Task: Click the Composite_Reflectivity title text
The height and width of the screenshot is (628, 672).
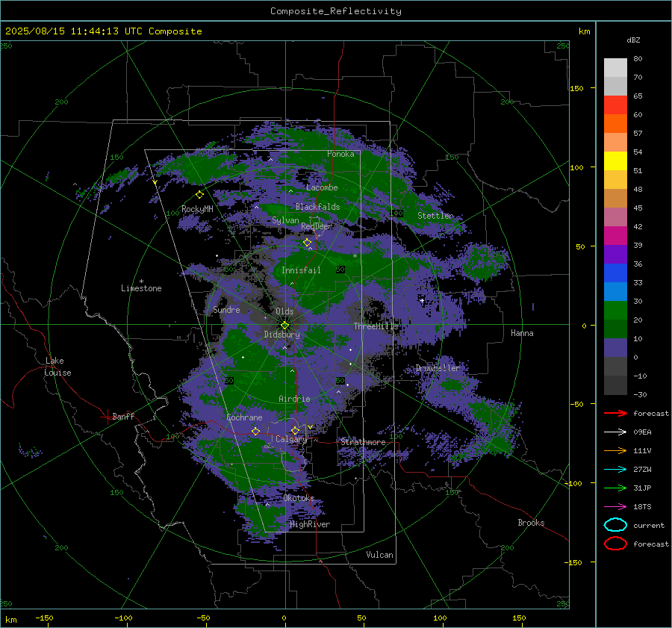Action: click(x=335, y=11)
